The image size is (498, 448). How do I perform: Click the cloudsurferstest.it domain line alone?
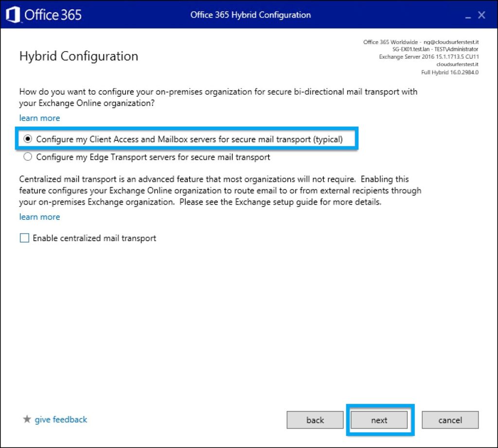[x=457, y=65]
